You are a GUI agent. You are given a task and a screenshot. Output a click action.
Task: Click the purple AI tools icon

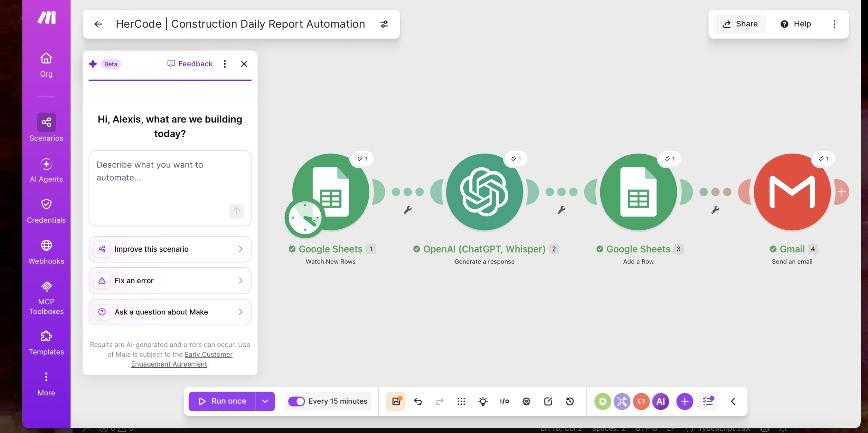point(660,401)
